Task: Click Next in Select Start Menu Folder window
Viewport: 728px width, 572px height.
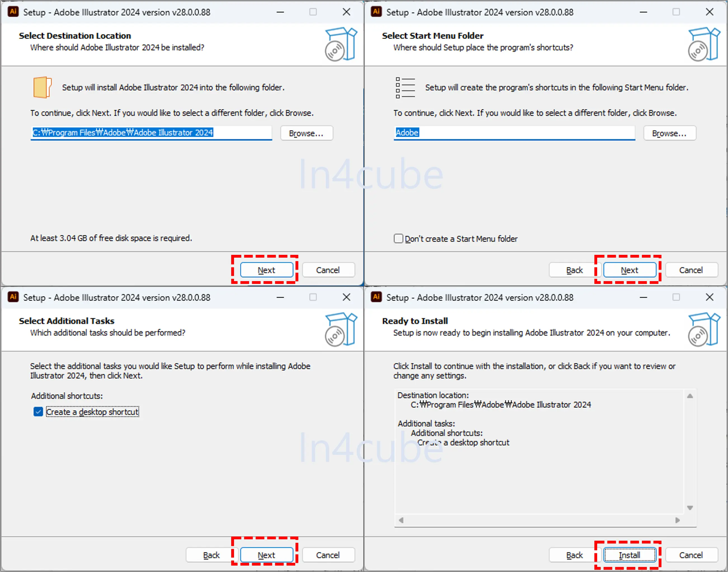Action: point(630,270)
